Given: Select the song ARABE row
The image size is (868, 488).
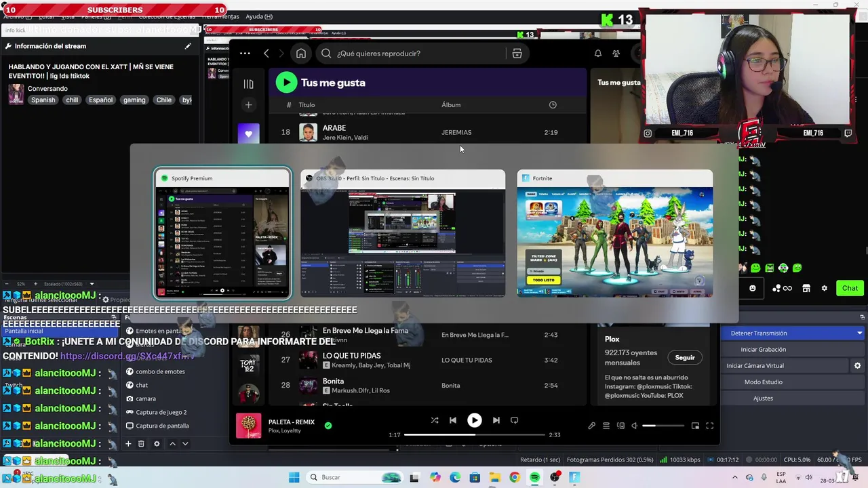Looking at the screenshot, I should (x=427, y=132).
